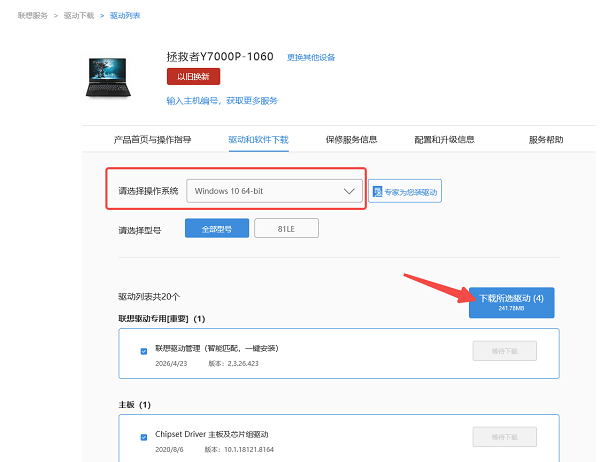This screenshot has height=462, width=600.
Task: Click the 驱动列表共20个 text
Action: pos(149,297)
